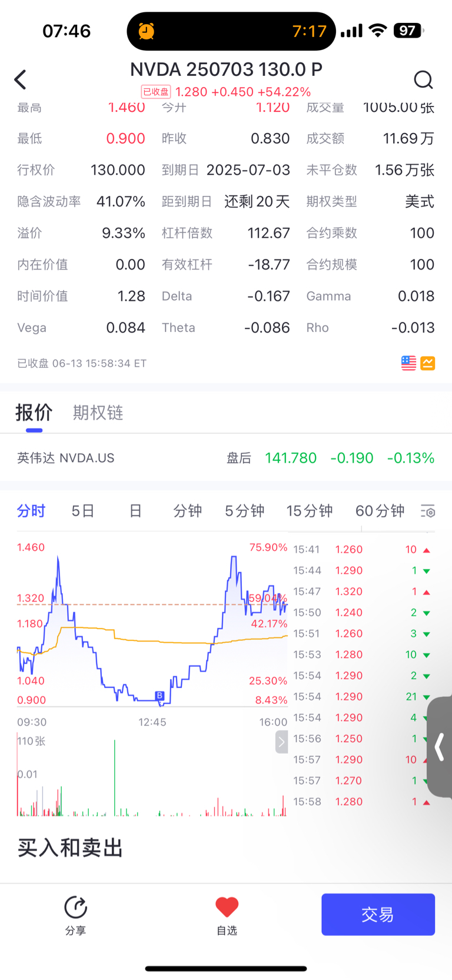
Task: Select the 15:53 trade row at 1.280
Action: click(361, 655)
